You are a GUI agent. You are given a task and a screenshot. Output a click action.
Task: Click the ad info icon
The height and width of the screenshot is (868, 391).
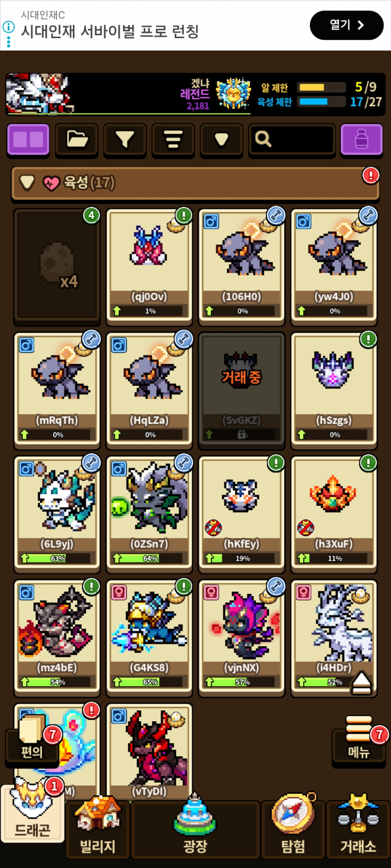click(x=9, y=27)
